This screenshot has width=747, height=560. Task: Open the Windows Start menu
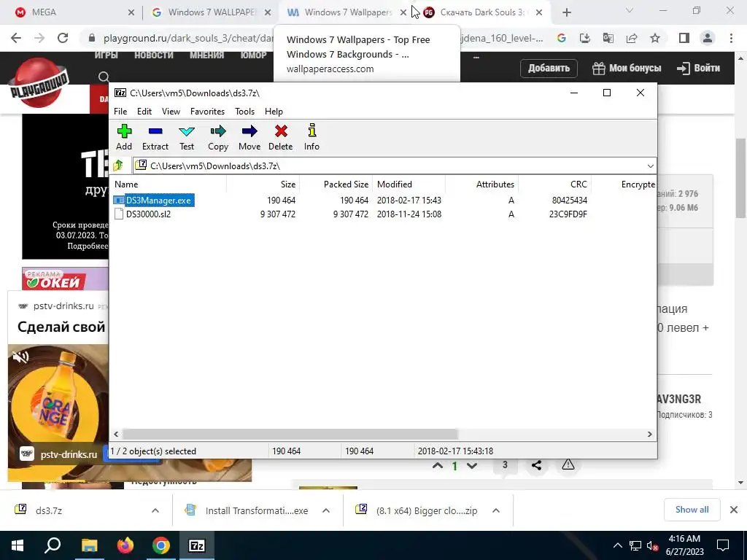point(18,545)
